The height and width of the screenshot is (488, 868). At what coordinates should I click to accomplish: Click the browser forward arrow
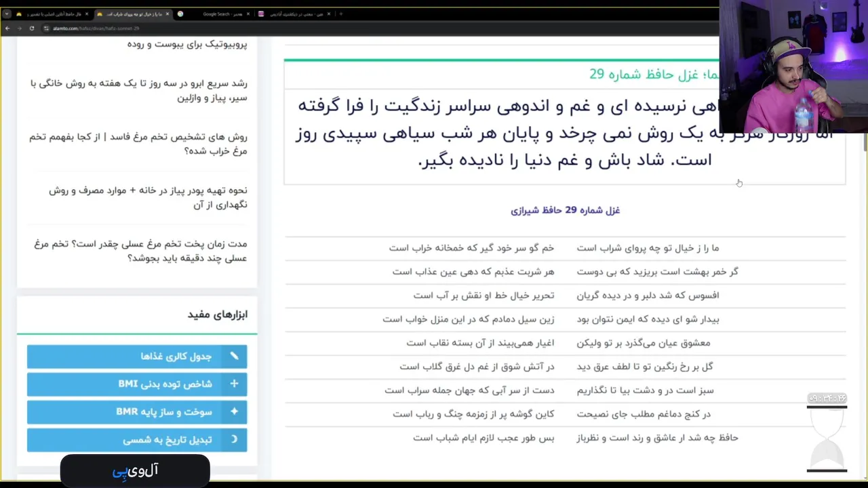pyautogui.click(x=19, y=28)
